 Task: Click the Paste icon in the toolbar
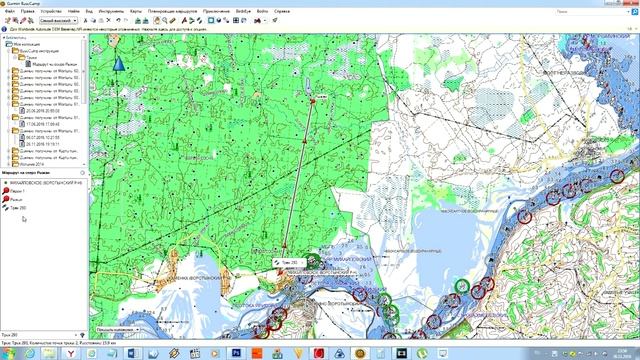[101, 20]
